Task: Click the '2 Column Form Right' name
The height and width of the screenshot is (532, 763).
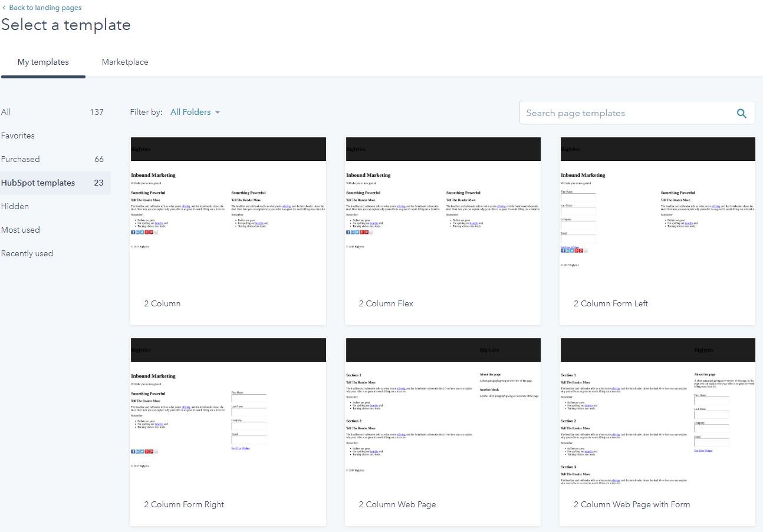Action: tap(184, 504)
